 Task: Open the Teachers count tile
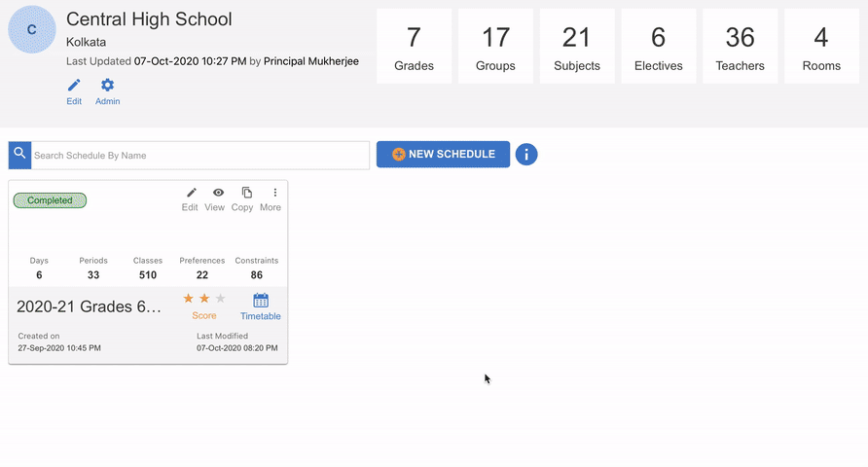741,46
